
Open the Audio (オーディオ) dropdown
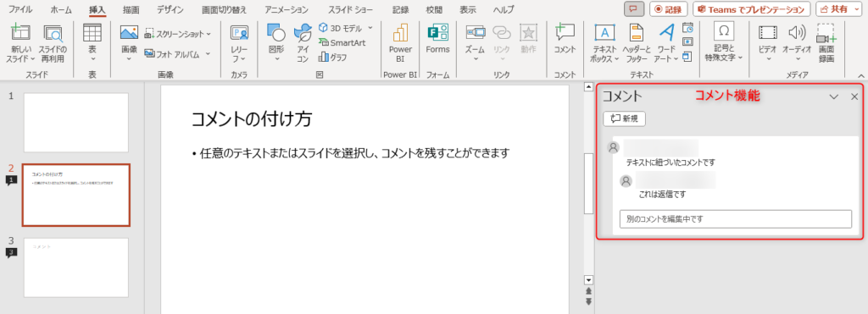point(797,58)
